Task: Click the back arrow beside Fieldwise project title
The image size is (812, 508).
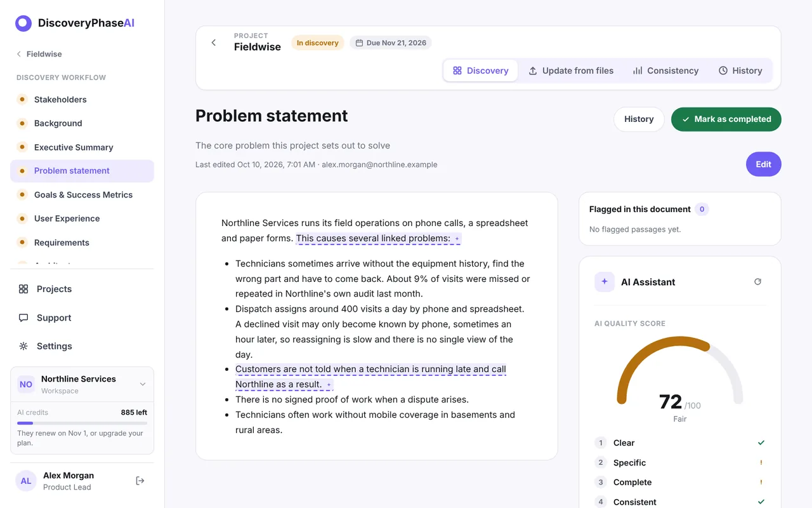Action: coord(214,43)
